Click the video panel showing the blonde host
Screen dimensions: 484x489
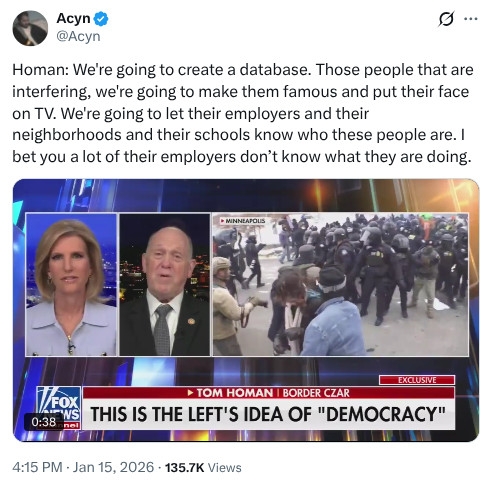point(71,285)
